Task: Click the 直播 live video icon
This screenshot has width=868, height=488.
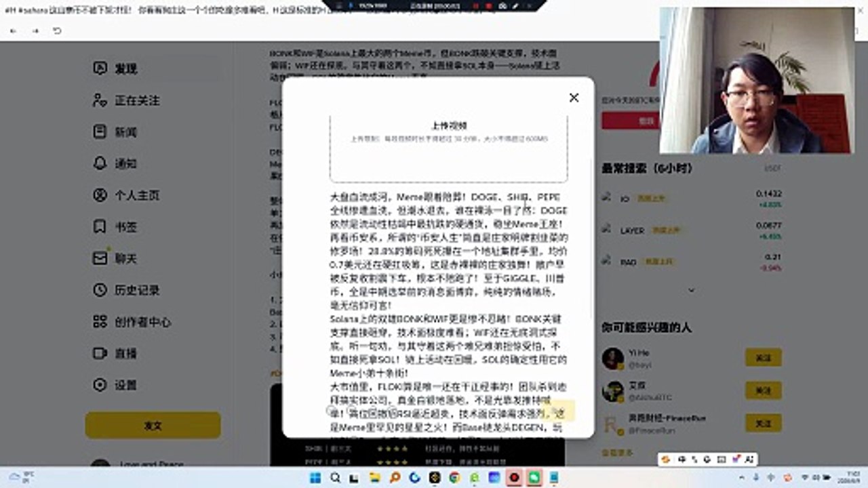Action: coord(100,353)
